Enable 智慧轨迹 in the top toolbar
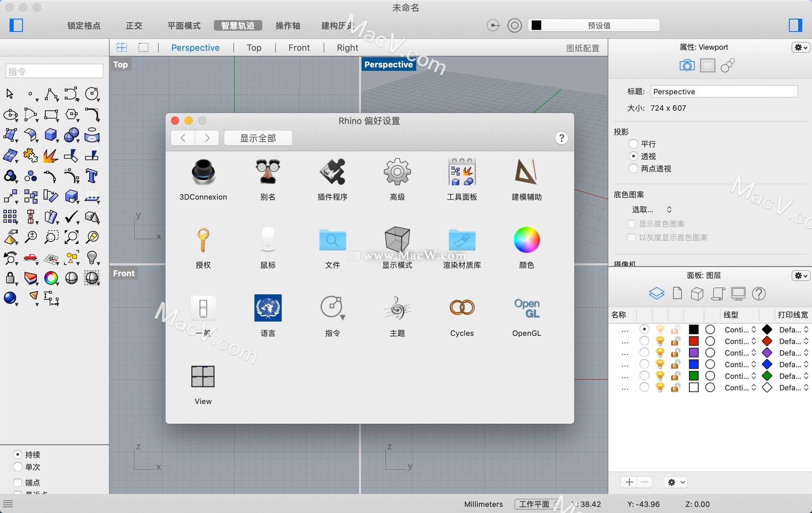 [238, 25]
